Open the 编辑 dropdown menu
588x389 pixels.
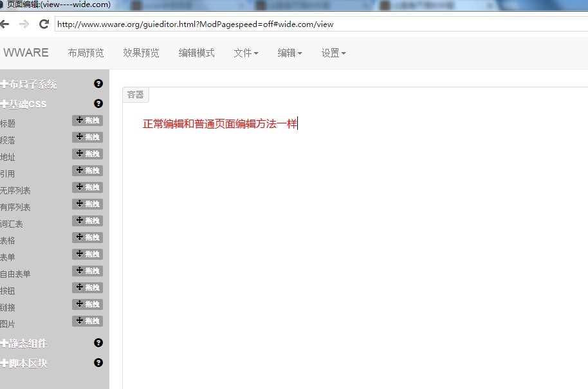point(290,53)
